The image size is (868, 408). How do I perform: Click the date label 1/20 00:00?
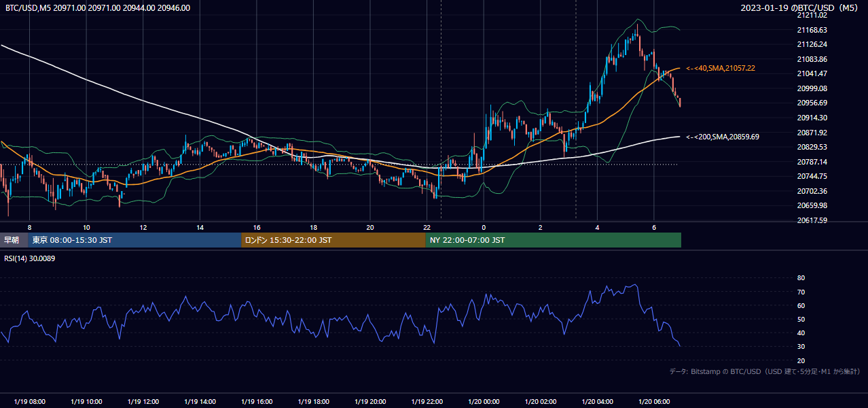tap(484, 401)
